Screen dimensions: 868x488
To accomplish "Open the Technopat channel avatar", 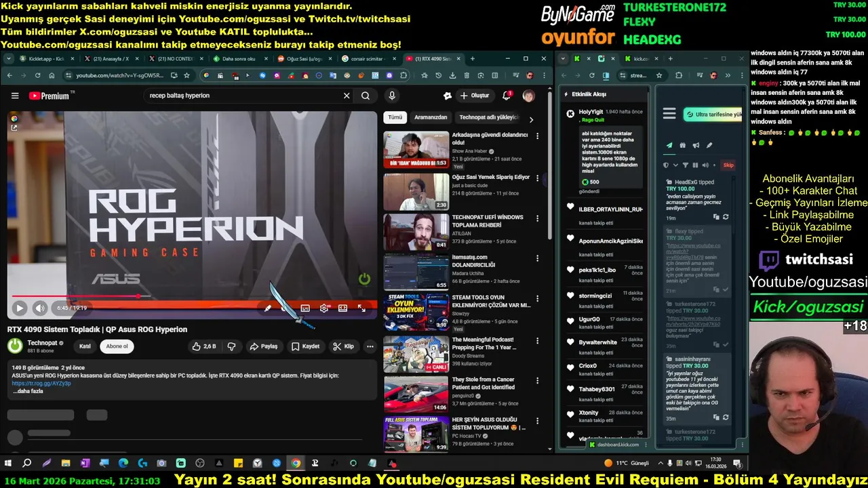I will pyautogui.click(x=15, y=346).
